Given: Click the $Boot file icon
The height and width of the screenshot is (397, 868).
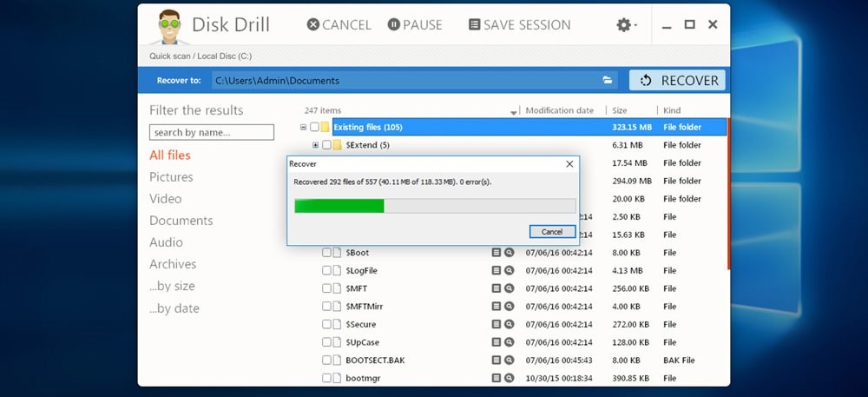Looking at the screenshot, I should (x=337, y=253).
